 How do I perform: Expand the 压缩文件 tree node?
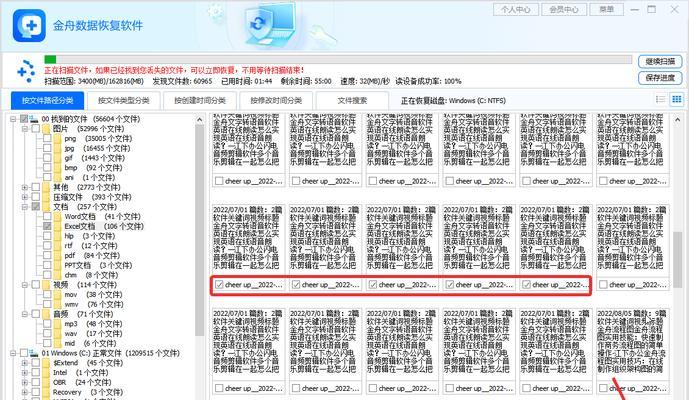click(x=25, y=197)
